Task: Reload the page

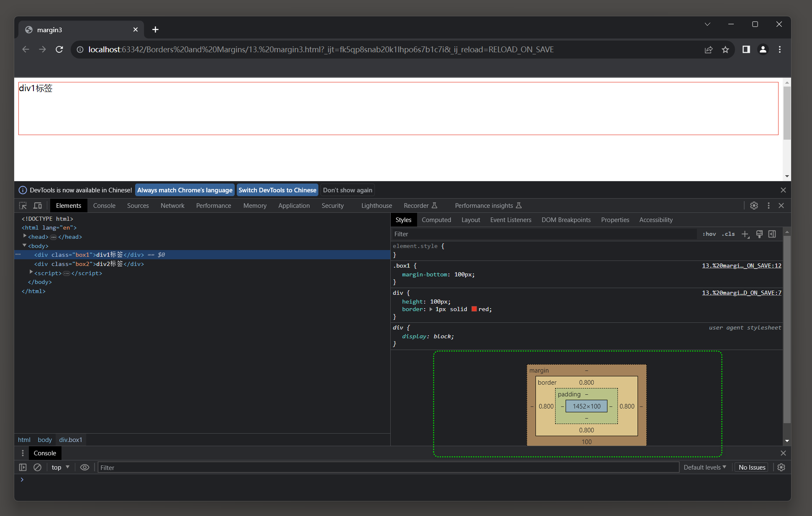Action: click(59, 49)
